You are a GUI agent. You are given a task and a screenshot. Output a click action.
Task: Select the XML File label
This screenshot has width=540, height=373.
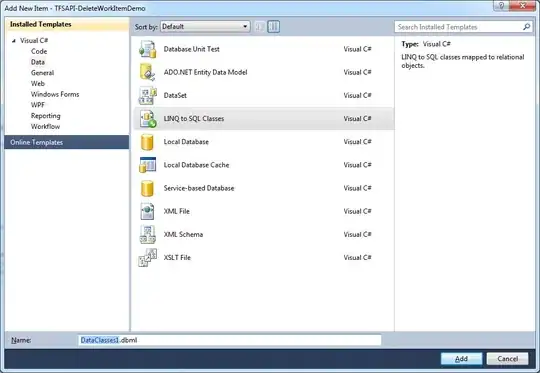click(x=177, y=211)
